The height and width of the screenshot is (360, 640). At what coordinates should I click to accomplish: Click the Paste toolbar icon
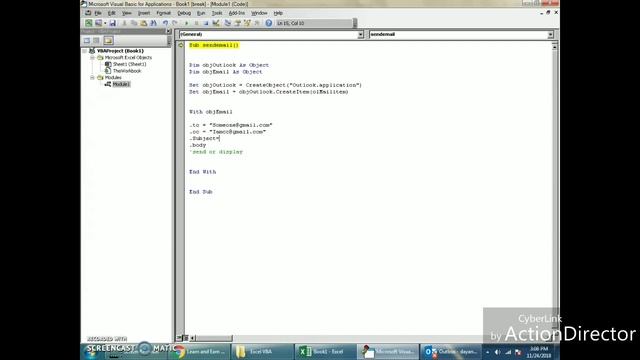144,23
